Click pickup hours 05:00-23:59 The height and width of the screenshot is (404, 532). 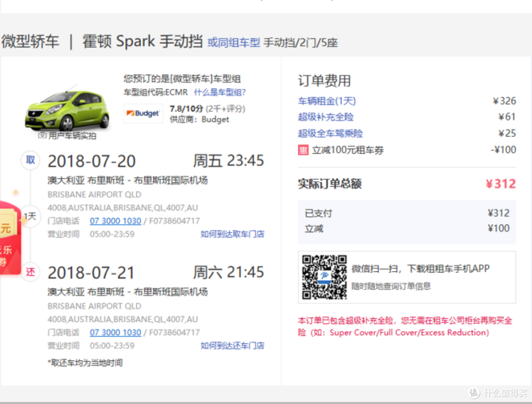click(112, 234)
